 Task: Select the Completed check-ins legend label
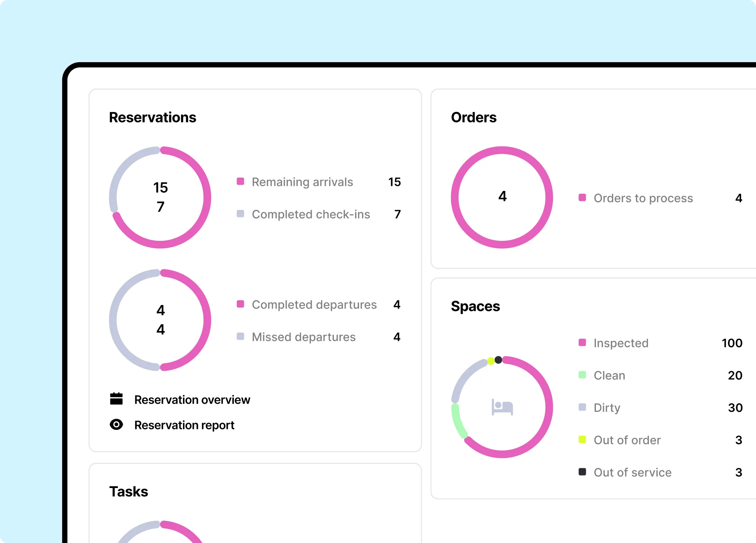(x=311, y=214)
